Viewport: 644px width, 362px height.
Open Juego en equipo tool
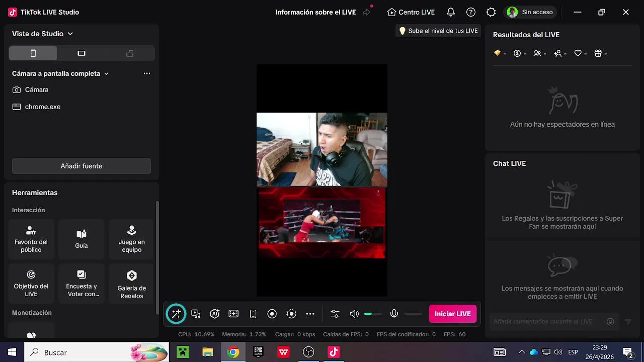coord(132,239)
